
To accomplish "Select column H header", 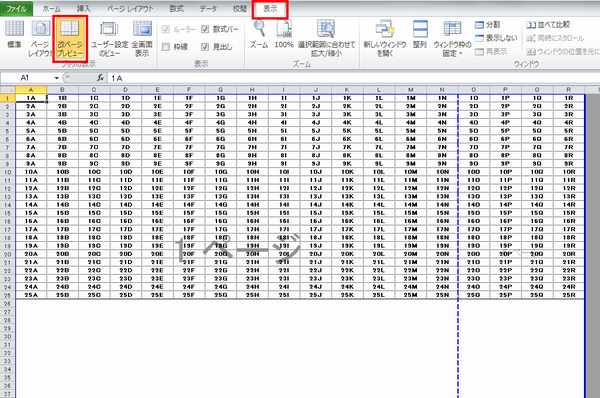I will (x=252, y=90).
